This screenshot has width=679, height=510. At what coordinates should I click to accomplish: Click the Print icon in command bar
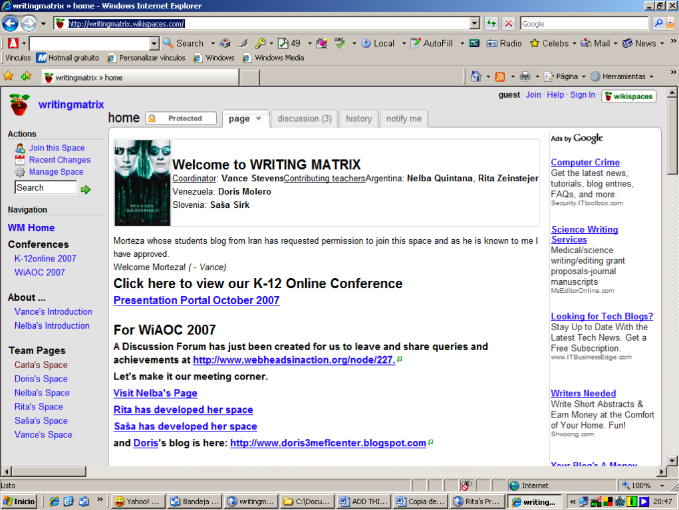coord(525,76)
